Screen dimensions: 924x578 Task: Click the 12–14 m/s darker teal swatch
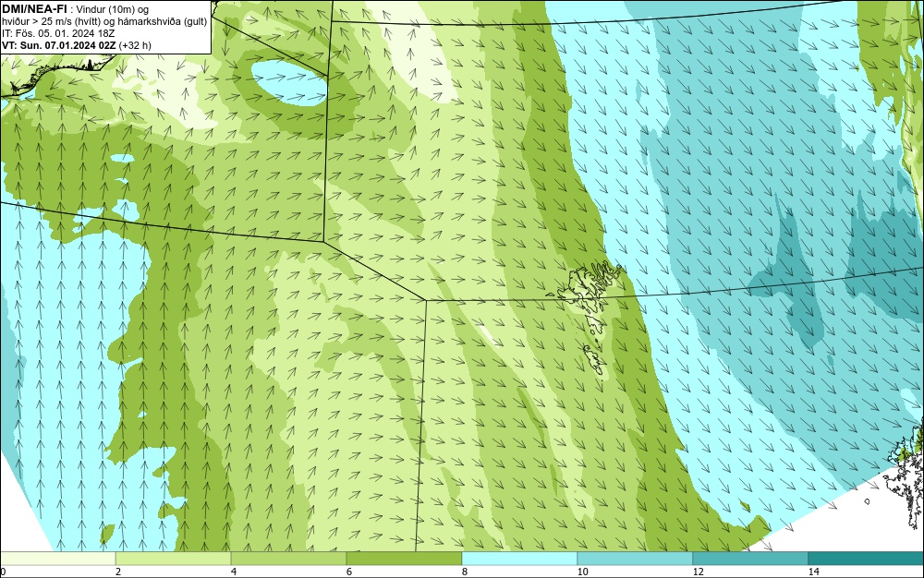(750, 559)
